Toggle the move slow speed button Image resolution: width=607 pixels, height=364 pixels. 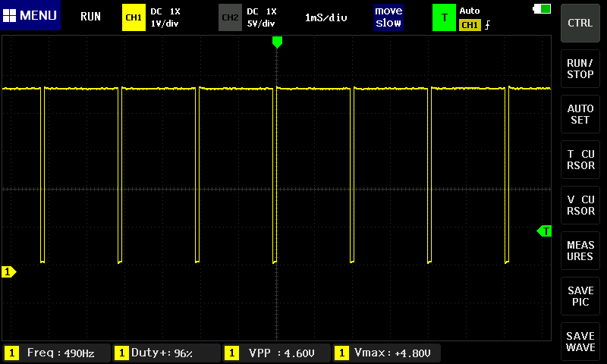[x=388, y=17]
